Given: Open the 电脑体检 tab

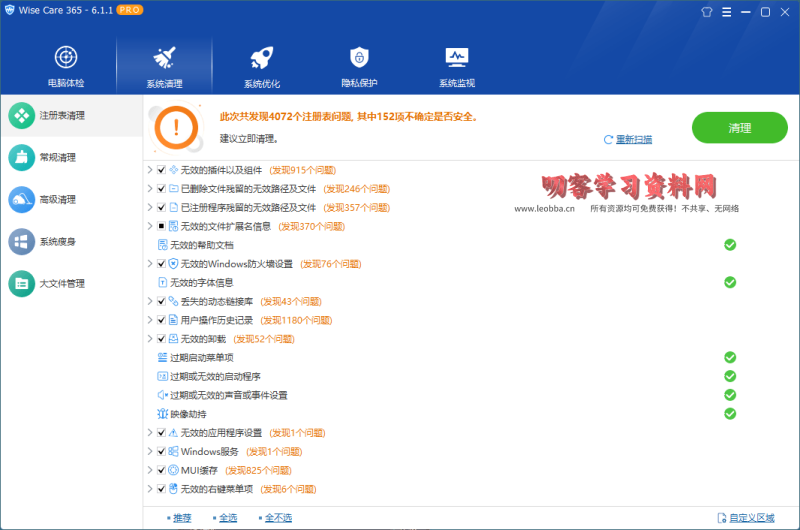Looking at the screenshot, I should pyautogui.click(x=66, y=66).
